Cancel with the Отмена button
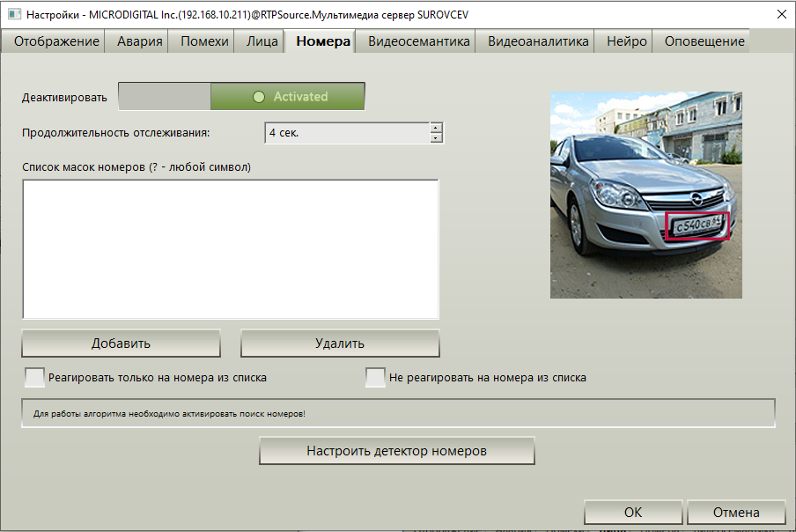This screenshot has height=532, width=796. [736, 513]
